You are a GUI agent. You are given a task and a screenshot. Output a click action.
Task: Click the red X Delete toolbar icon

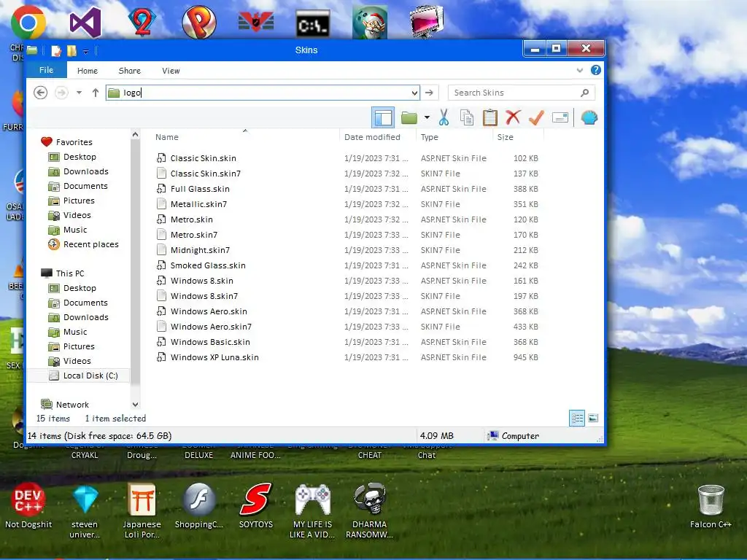tap(513, 117)
